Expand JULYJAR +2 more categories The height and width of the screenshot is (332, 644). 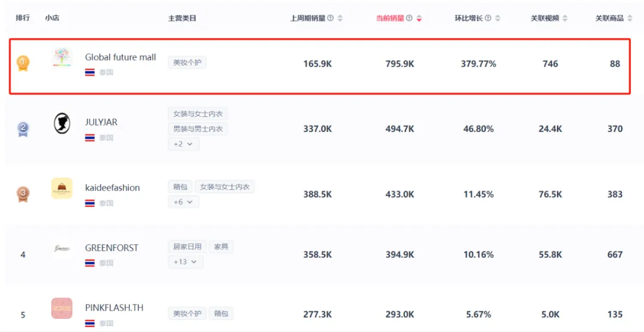[x=184, y=144]
